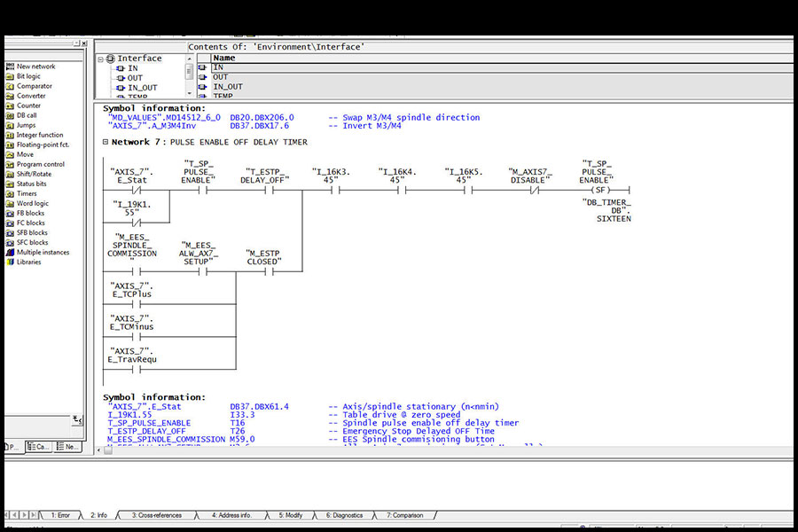Switch to the 2: Info tab
Image resolution: width=798 pixels, height=532 pixels.
click(x=98, y=515)
